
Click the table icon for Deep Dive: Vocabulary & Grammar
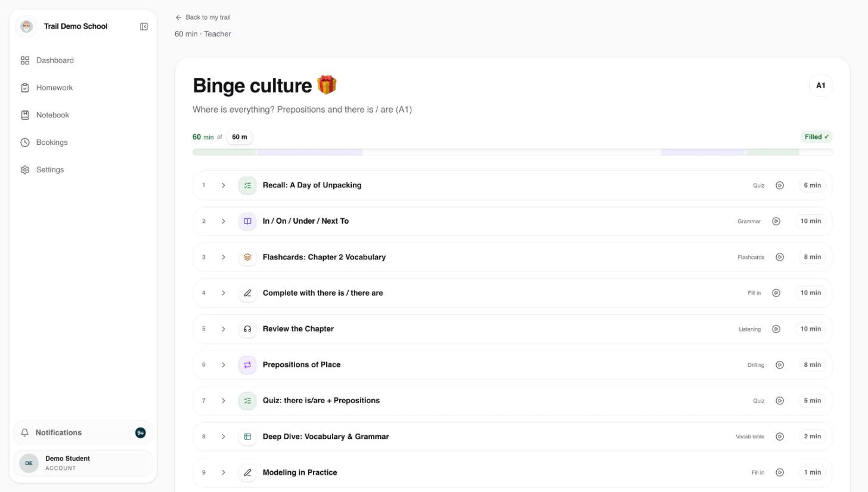click(x=247, y=437)
